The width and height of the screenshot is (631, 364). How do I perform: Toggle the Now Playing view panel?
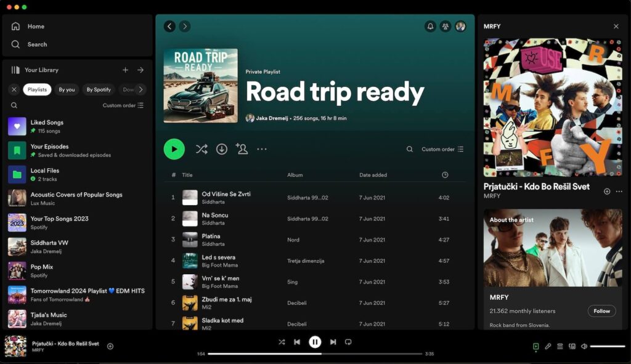pyautogui.click(x=536, y=346)
